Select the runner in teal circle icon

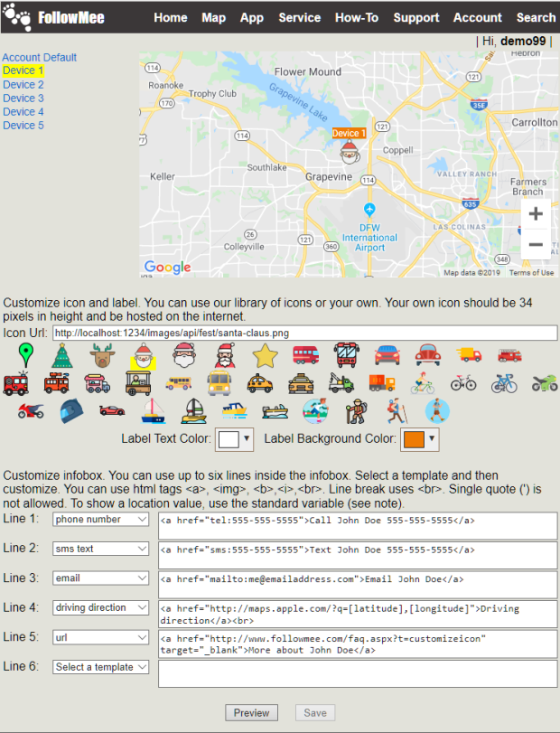pos(315,411)
